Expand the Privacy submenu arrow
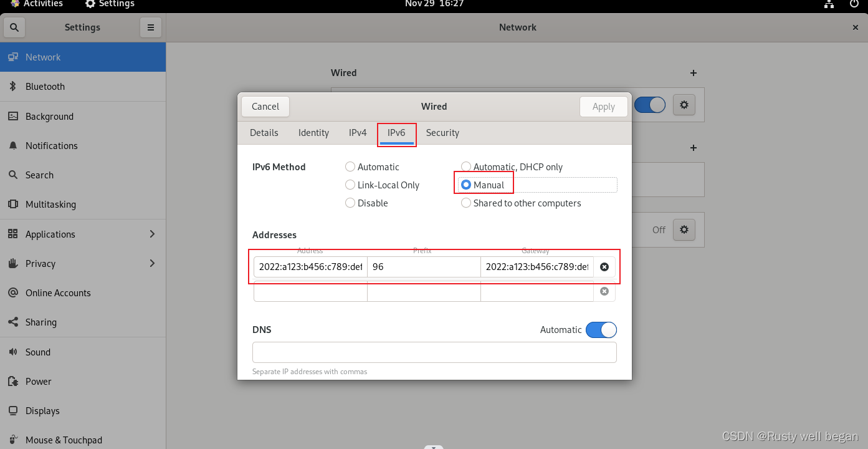The height and width of the screenshot is (449, 868). [x=153, y=263]
